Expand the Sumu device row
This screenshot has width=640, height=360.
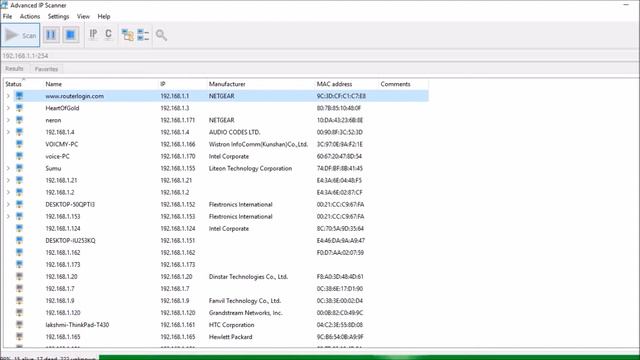click(8, 168)
